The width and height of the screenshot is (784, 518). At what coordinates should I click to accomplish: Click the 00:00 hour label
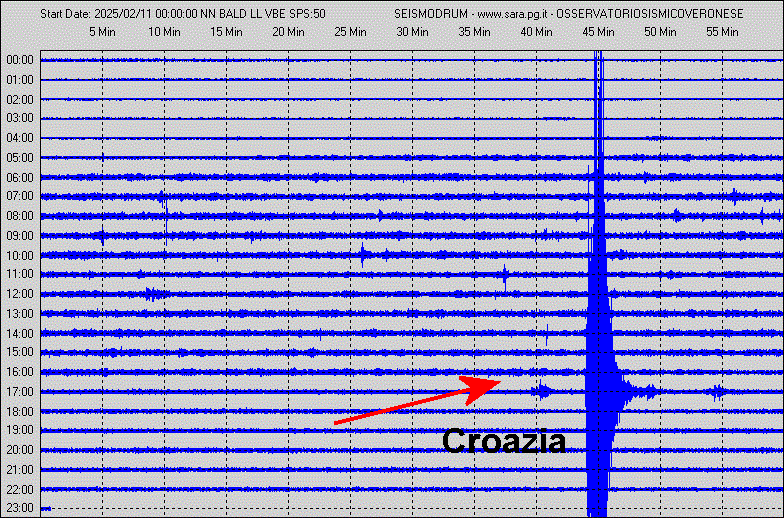click(20, 60)
